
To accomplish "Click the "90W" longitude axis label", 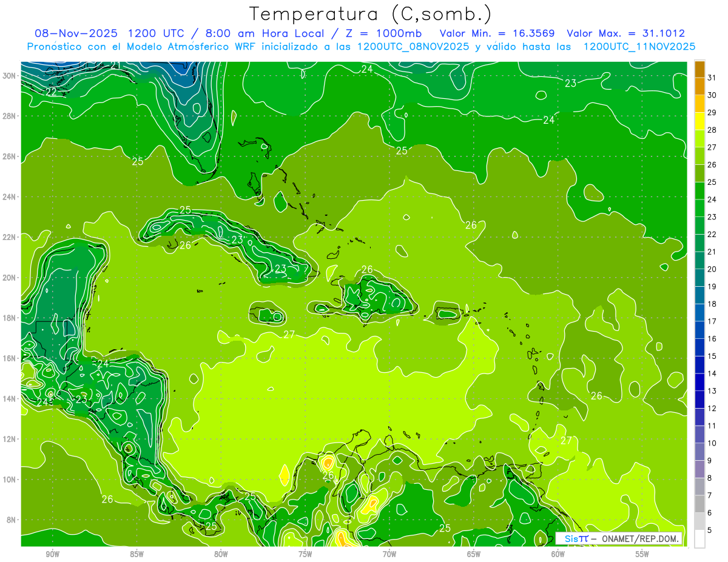I will [53, 554].
